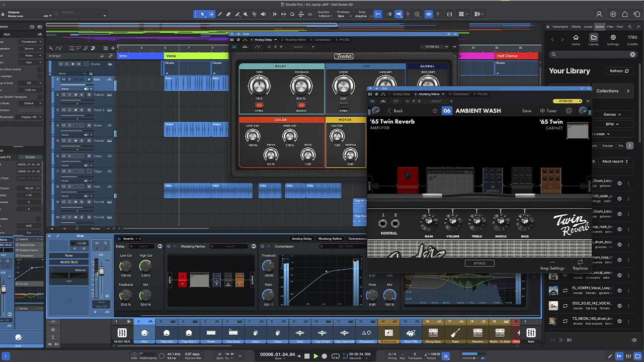Select the Eraser tool
Screen dimensions: 644x362
[x=228, y=14]
